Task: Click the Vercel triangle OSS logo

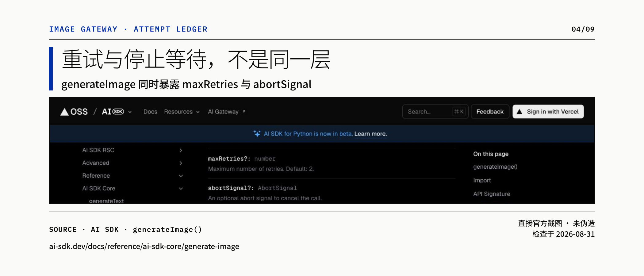Action: [x=74, y=112]
